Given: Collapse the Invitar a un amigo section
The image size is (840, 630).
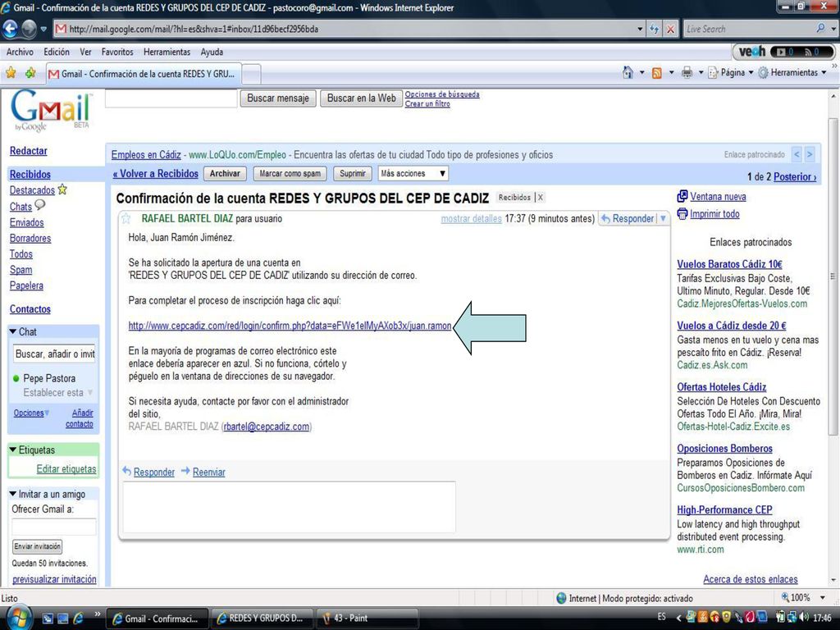Looking at the screenshot, I should point(13,493).
